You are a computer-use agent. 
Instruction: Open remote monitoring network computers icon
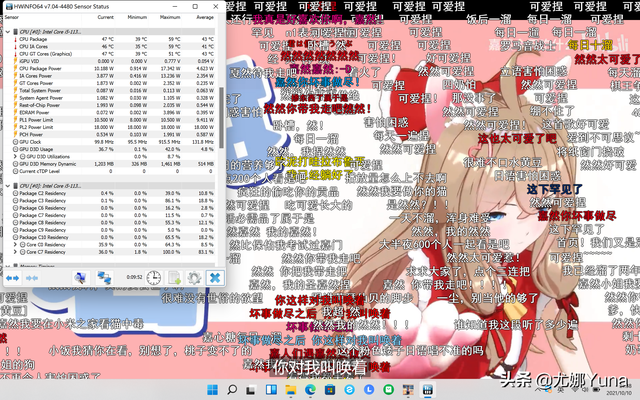coord(104,278)
